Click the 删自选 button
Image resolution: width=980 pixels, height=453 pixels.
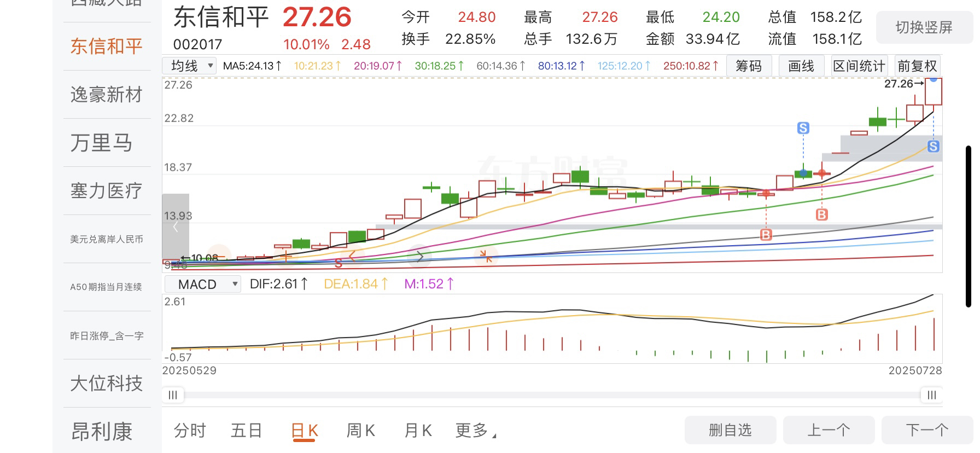tap(730, 430)
